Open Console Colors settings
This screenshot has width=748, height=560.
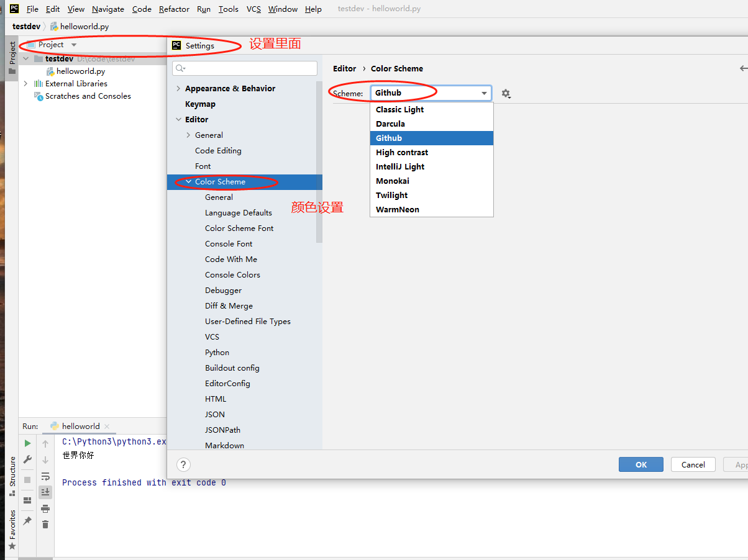(232, 274)
